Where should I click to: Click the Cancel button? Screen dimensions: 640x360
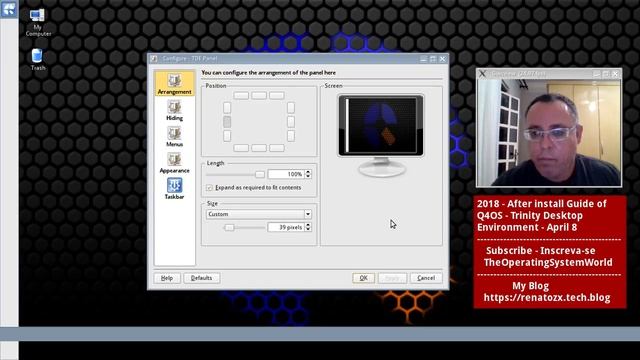click(x=426, y=278)
